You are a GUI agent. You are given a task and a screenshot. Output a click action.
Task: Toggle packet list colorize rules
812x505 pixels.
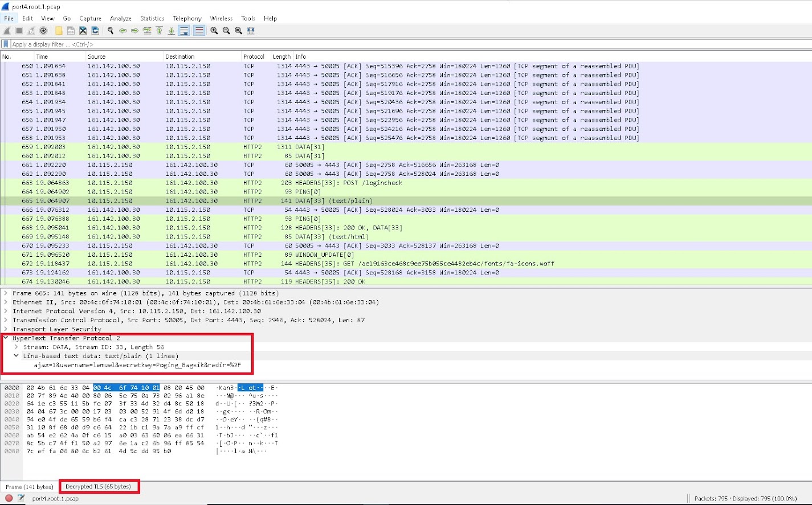[199, 31]
